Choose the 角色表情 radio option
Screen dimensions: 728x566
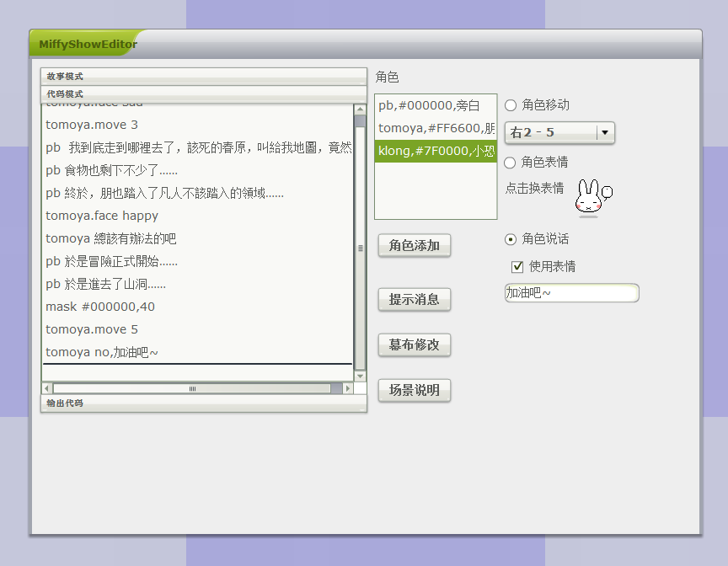511,163
